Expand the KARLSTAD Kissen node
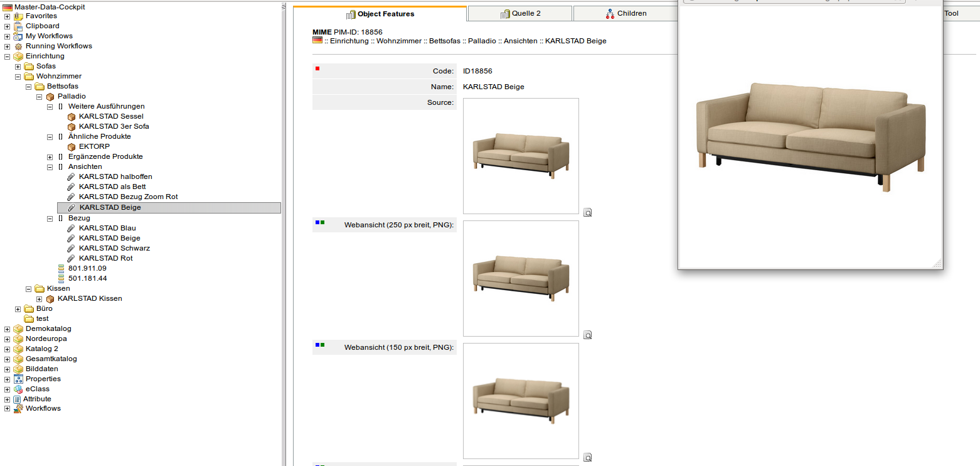 coord(39,299)
